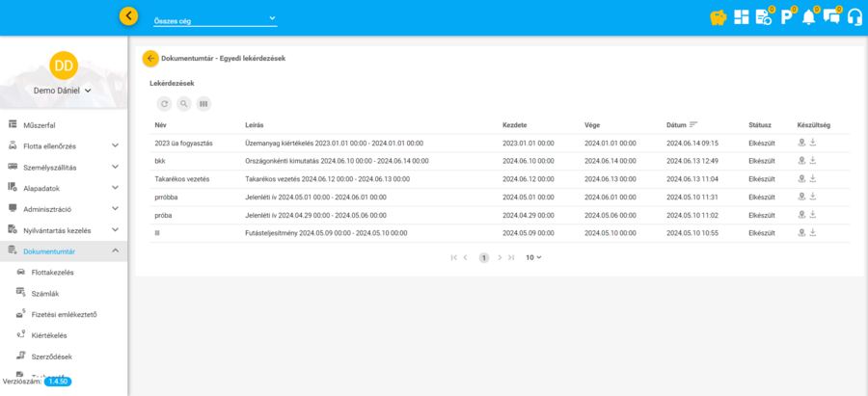
Task: Open the column chooser icon
Action: point(203,103)
